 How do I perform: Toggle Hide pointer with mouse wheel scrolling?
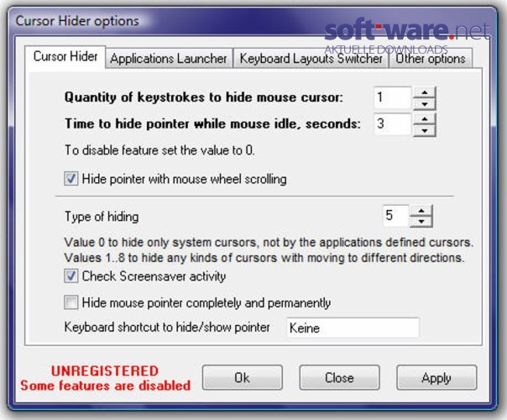tap(71, 179)
